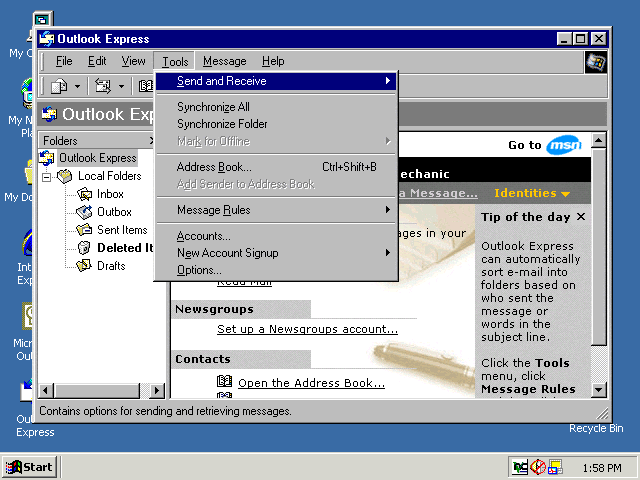Click the Open the Address Book link
Viewport: 640px width, 480px height.
311,383
